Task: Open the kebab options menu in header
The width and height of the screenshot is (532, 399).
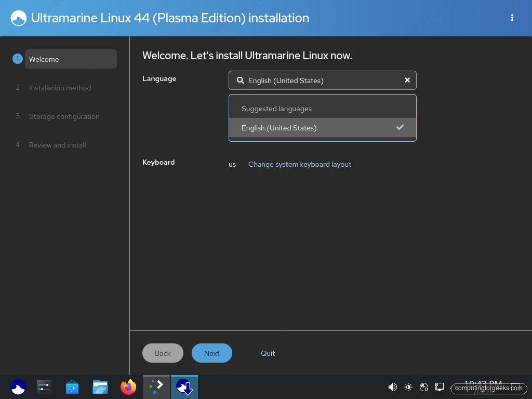Action: click(512, 18)
